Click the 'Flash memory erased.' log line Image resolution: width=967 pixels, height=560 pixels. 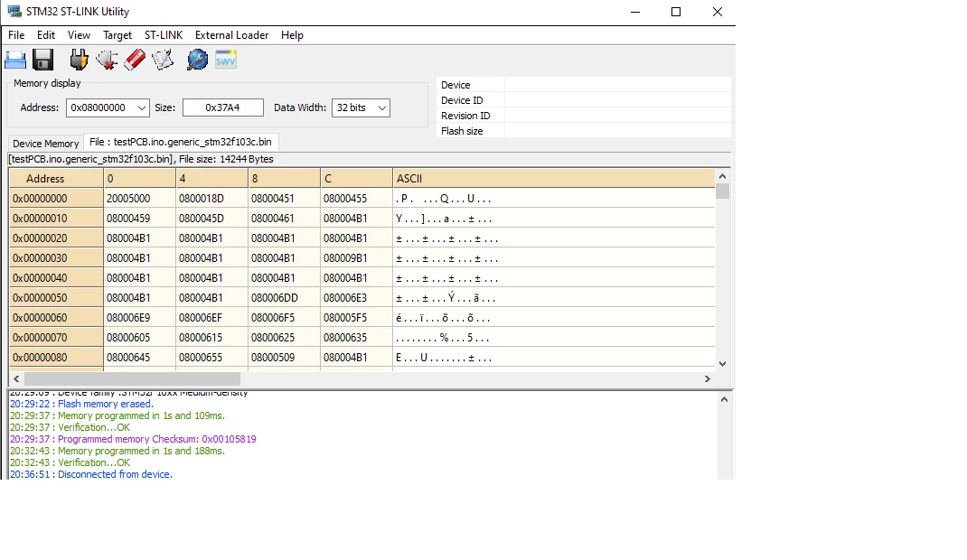81,404
